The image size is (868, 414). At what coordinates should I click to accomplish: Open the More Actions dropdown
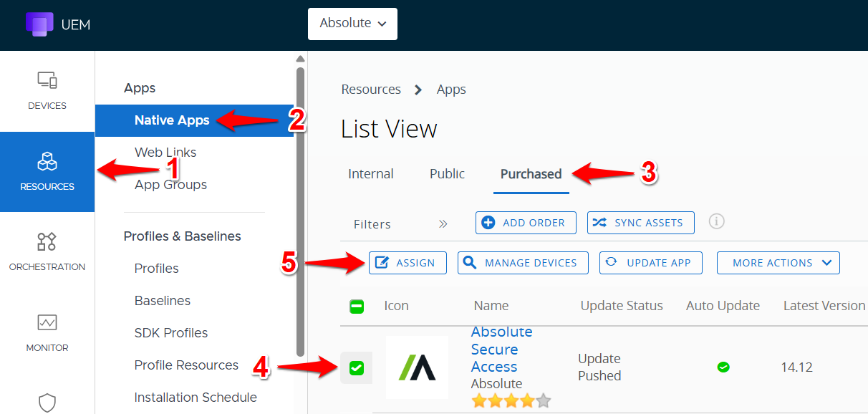coord(778,263)
